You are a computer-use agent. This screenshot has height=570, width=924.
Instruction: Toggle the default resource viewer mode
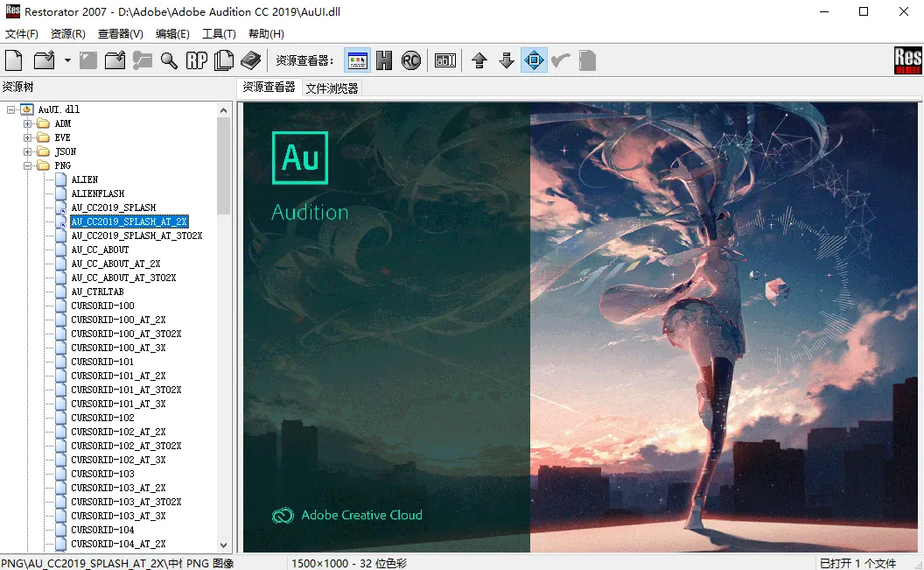357,60
